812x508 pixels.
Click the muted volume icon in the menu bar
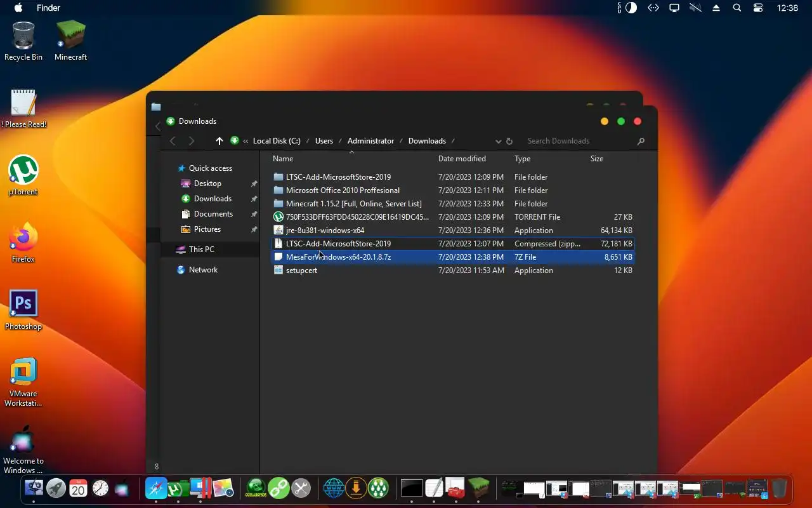coord(695,8)
